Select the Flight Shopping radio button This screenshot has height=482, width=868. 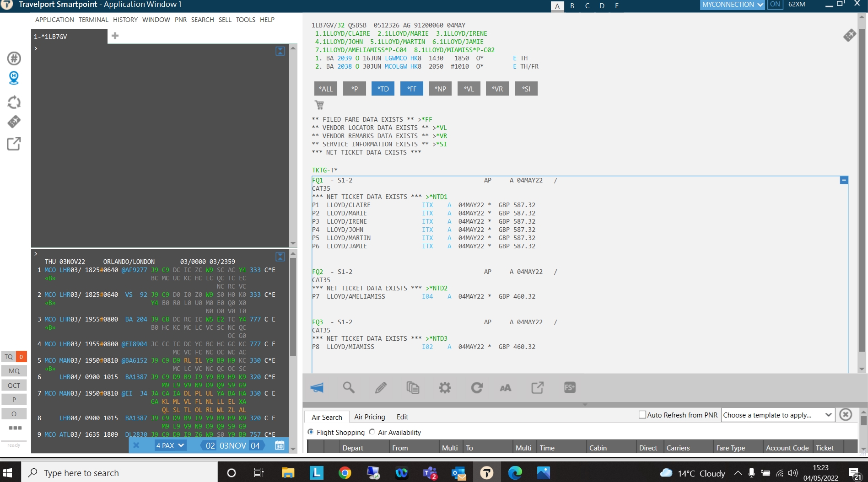click(x=311, y=432)
